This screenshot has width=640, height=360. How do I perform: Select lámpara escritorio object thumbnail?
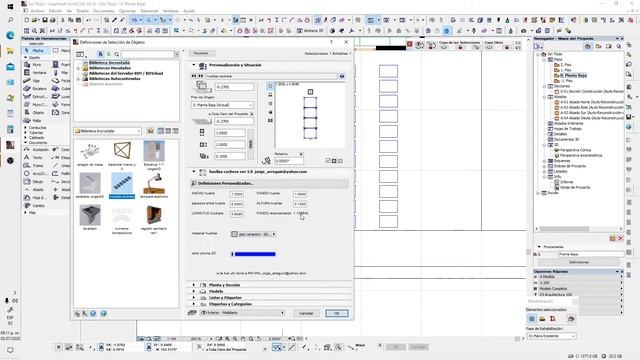tap(154, 186)
